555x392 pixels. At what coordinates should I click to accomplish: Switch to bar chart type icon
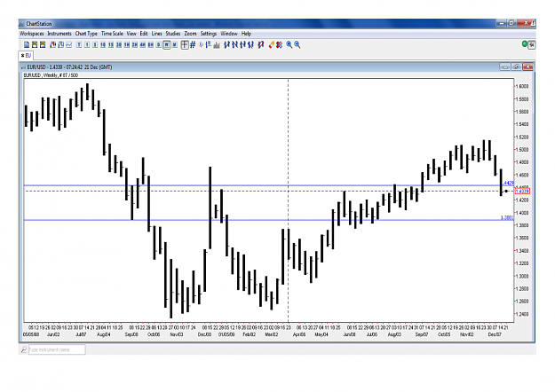click(61, 44)
